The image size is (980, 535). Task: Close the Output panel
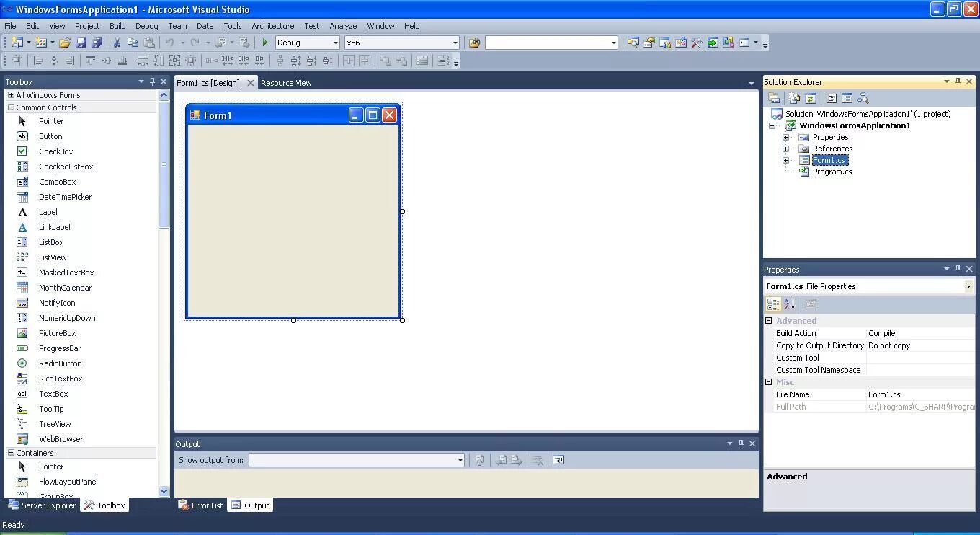click(x=752, y=443)
